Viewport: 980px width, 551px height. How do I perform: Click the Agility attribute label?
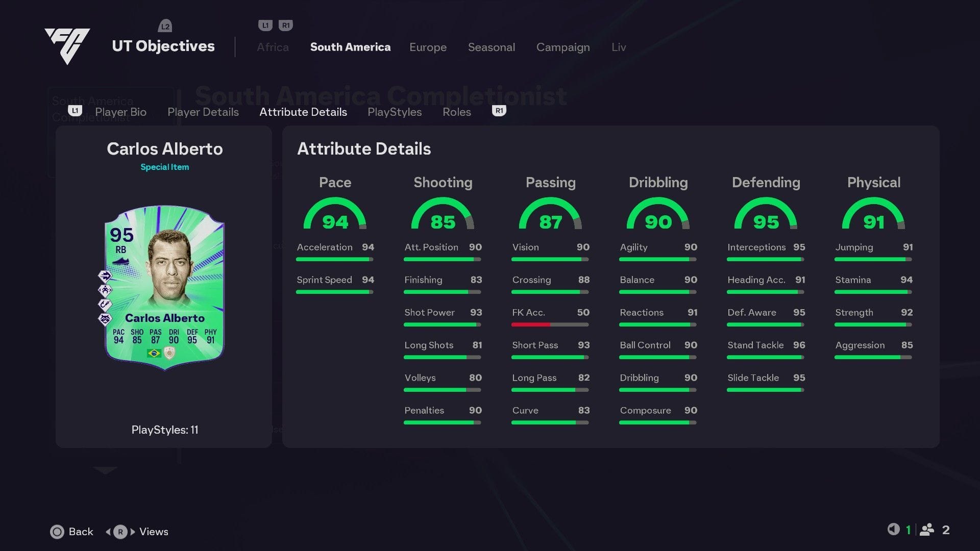(633, 247)
